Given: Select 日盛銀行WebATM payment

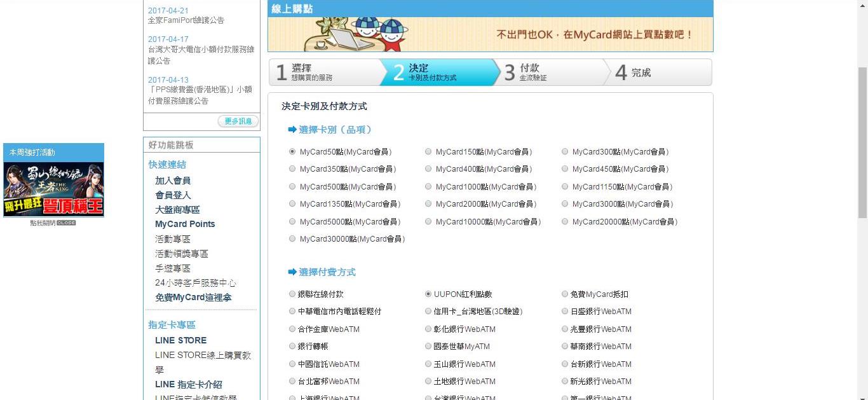Looking at the screenshot, I should [x=565, y=312].
